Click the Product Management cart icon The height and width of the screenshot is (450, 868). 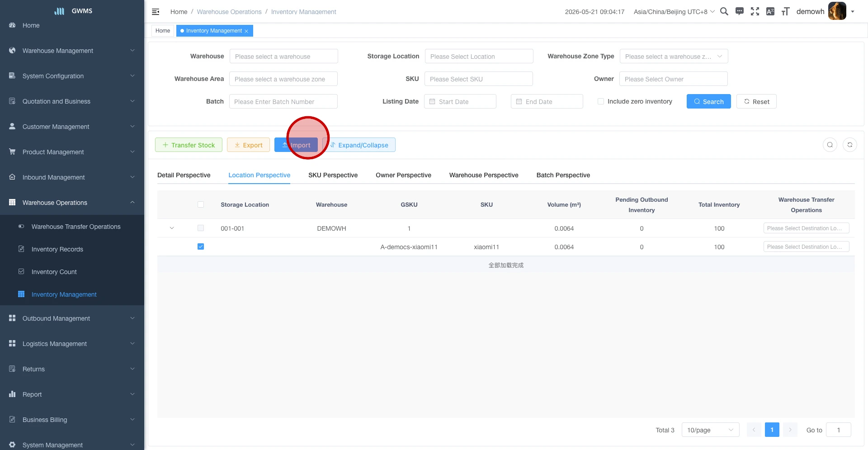click(x=12, y=152)
